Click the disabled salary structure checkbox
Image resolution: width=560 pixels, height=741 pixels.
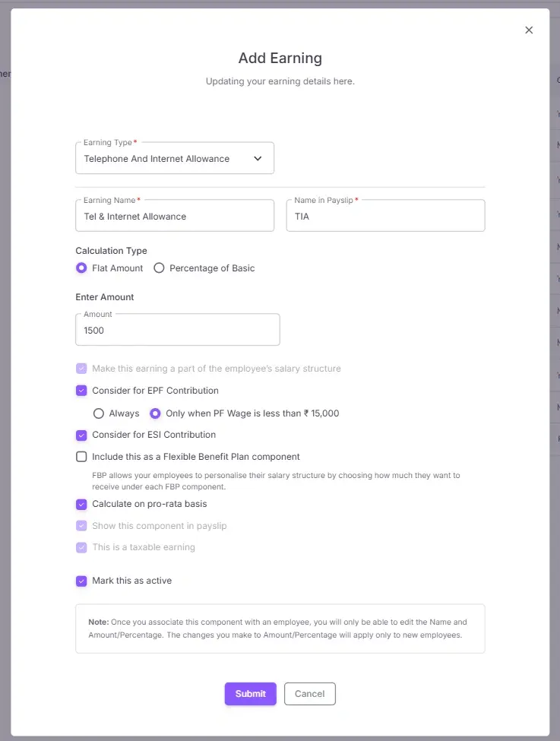pos(81,368)
